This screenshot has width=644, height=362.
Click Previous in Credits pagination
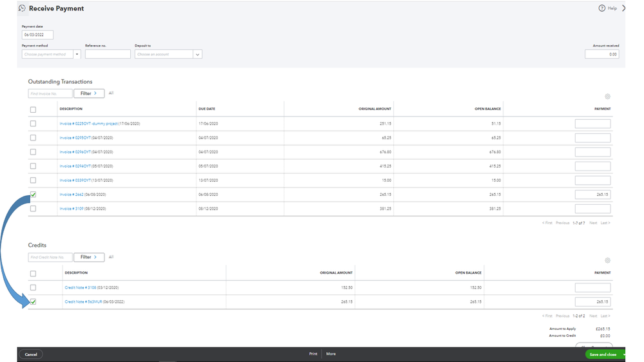point(562,316)
